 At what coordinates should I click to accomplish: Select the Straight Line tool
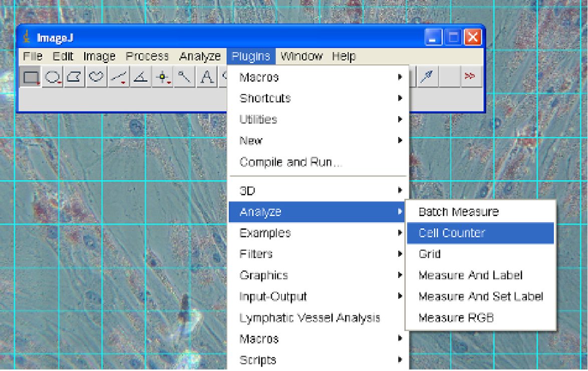119,77
